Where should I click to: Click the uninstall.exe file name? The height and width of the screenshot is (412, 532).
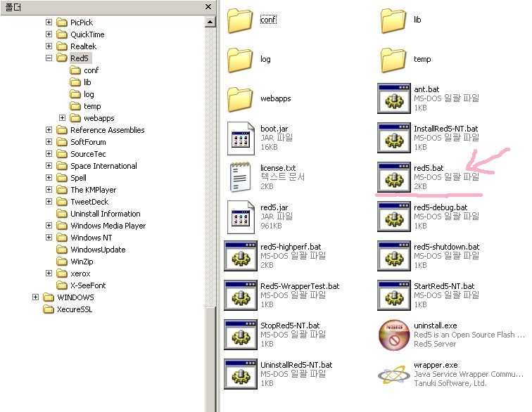[x=436, y=326]
